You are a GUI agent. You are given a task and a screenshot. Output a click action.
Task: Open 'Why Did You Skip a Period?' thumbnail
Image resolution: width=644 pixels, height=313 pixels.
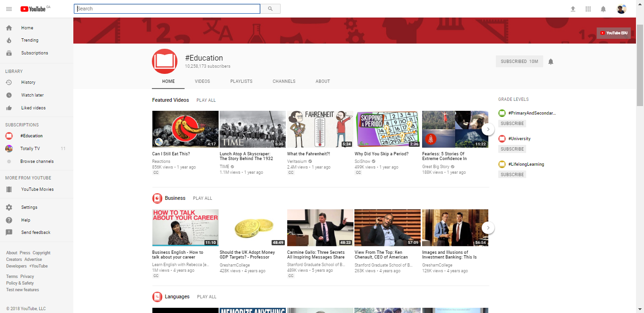388,129
